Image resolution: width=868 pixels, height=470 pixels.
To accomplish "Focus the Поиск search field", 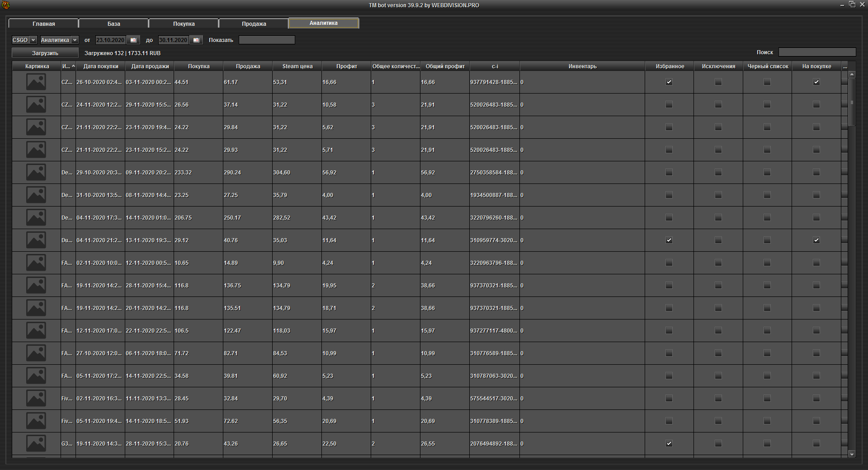I will point(816,52).
